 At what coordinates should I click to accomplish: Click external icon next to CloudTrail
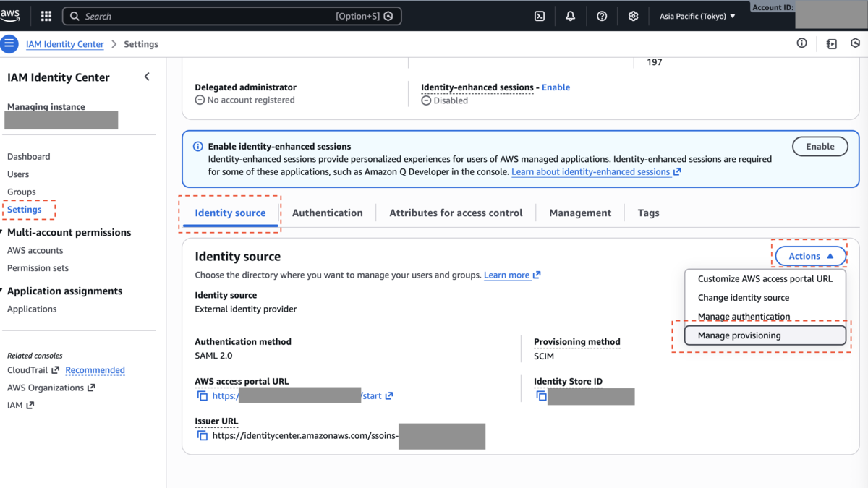click(55, 370)
